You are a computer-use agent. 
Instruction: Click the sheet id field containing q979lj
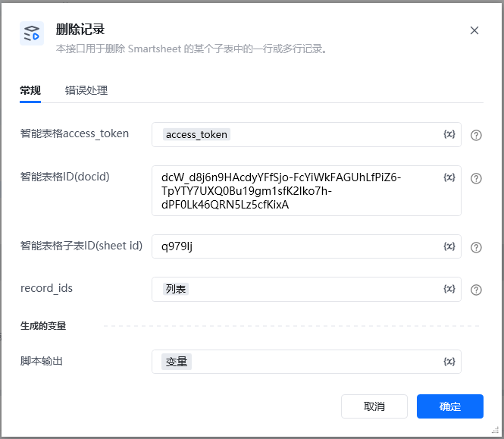point(306,246)
